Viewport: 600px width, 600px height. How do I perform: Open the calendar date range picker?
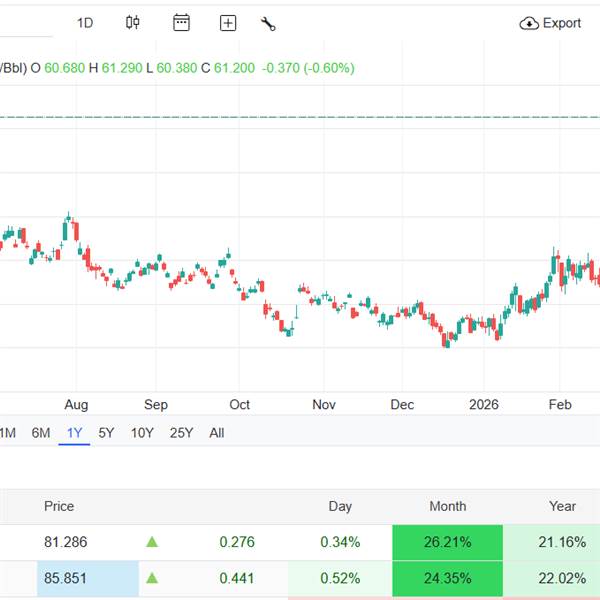(181, 23)
